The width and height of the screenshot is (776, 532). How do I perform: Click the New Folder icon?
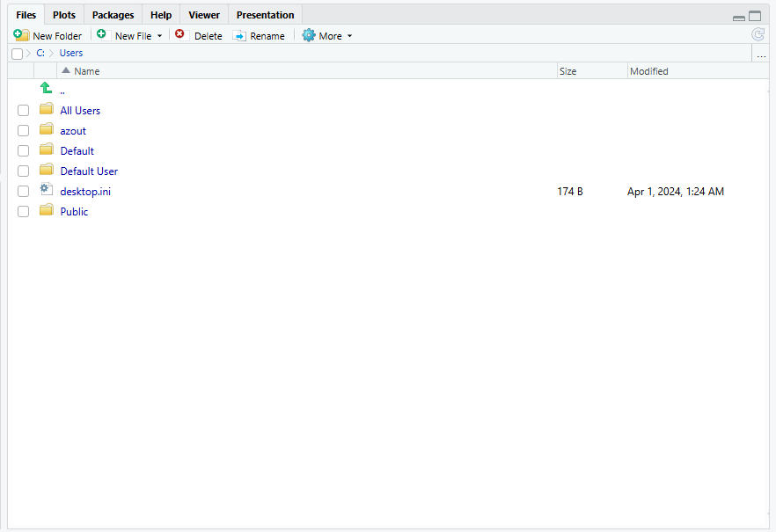pos(21,35)
